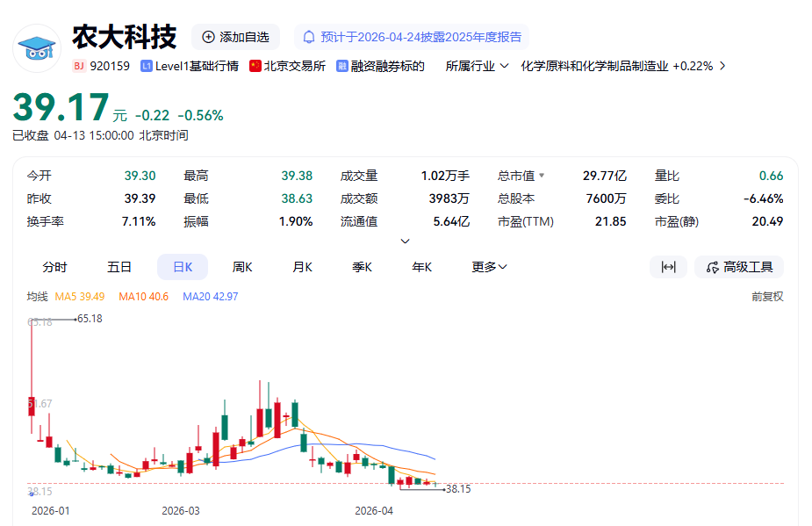Image resolution: width=812 pixels, height=526 pixels.
Task: Select the 月K chart tab
Action: 302,267
